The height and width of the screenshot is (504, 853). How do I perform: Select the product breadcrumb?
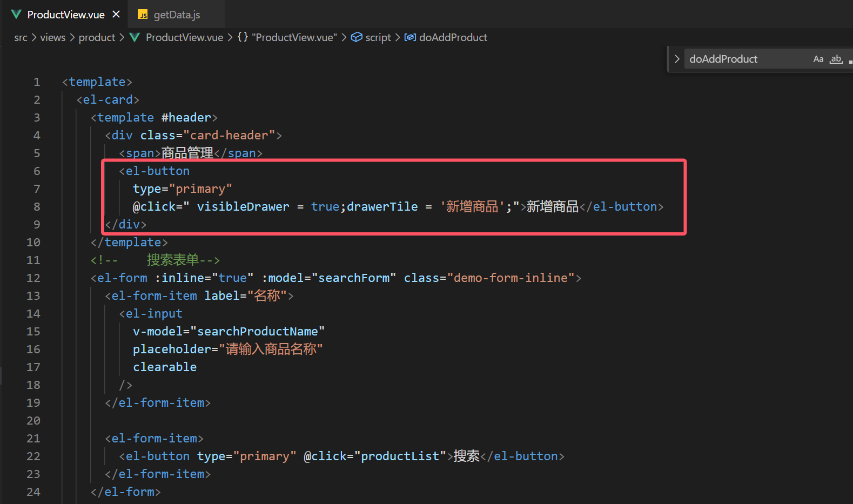(x=97, y=37)
